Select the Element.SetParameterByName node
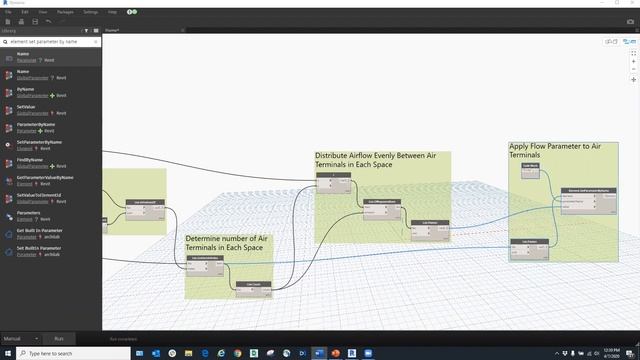The height and width of the screenshot is (360, 640). pos(588,201)
